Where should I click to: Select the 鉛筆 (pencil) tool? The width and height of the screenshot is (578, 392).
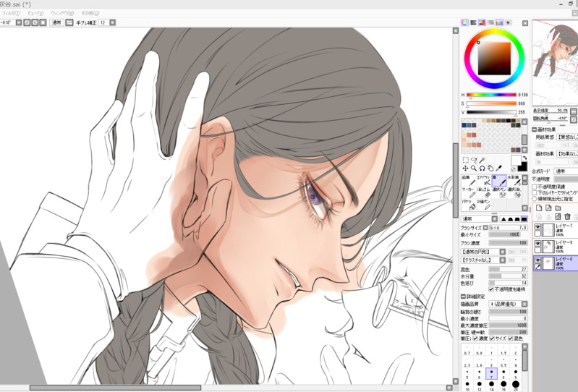click(x=469, y=181)
